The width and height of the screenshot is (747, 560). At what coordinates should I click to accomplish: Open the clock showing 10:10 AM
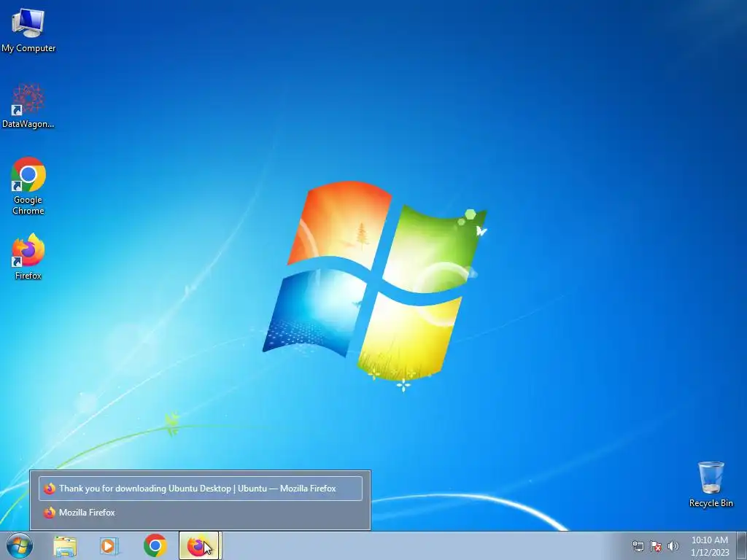tap(710, 546)
